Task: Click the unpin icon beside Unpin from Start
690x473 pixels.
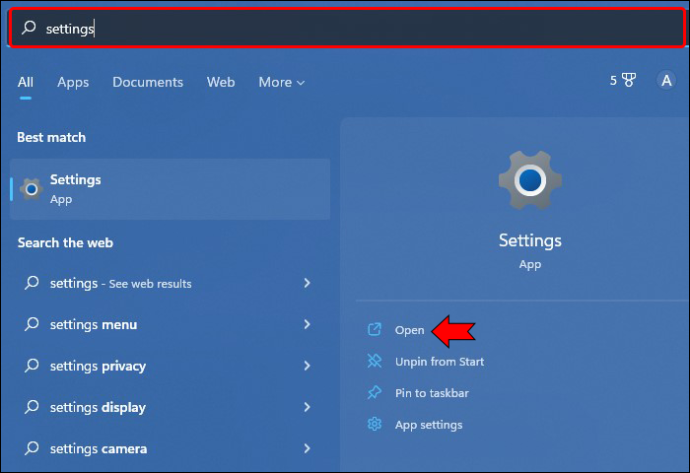Action: pyautogui.click(x=374, y=361)
